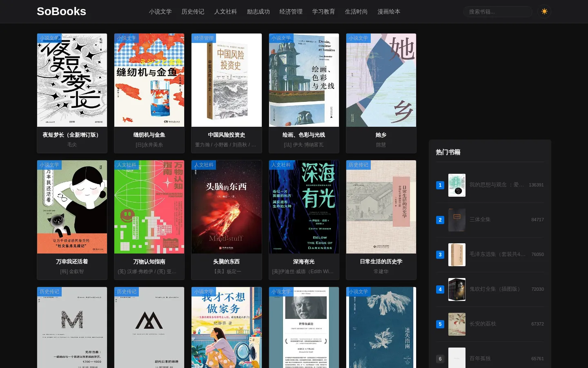Open the 夜短梦长 book cover
This screenshot has height=368, width=588.
[72, 80]
